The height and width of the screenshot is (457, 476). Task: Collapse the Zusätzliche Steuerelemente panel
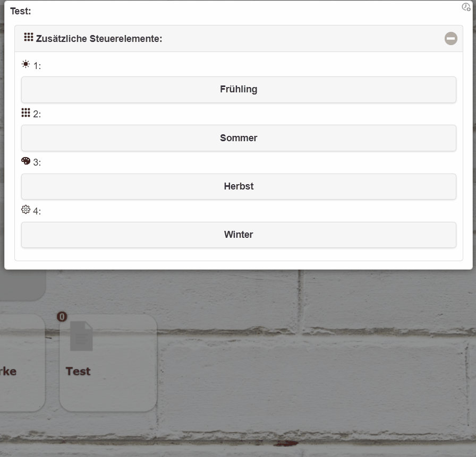coord(450,38)
